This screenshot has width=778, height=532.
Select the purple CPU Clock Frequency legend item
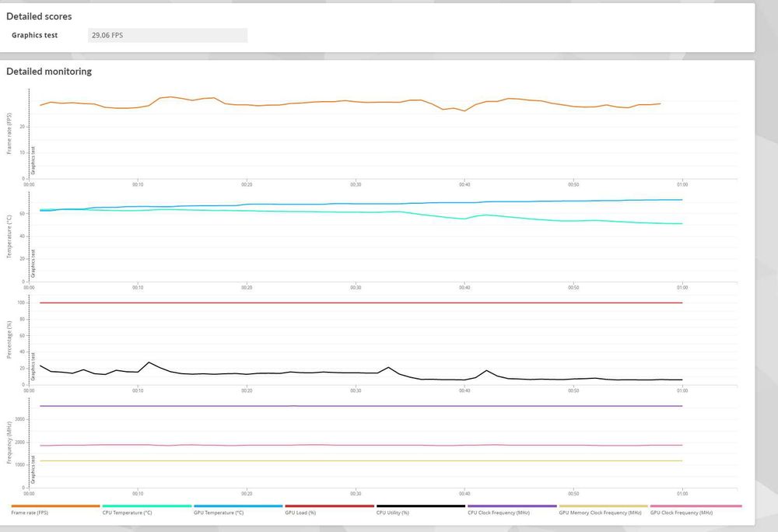point(512,509)
